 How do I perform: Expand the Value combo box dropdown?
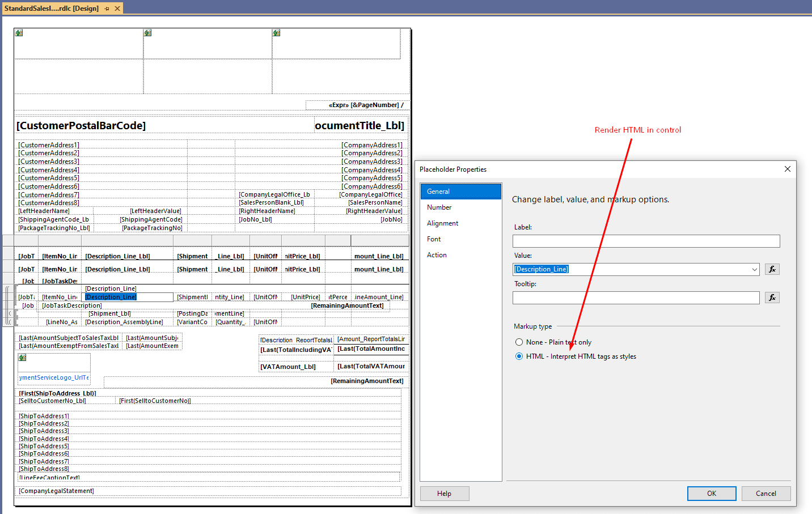pyautogui.click(x=755, y=269)
